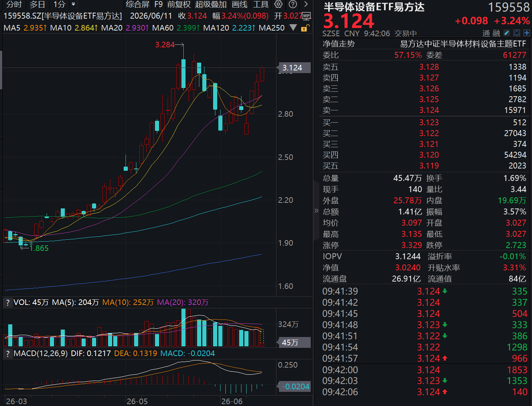Click the VOL indicator help question mark
The image size is (532, 406).
(x=7, y=302)
